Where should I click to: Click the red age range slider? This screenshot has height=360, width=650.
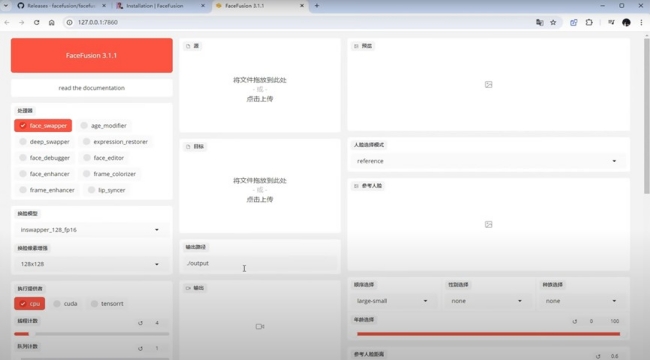(488, 334)
